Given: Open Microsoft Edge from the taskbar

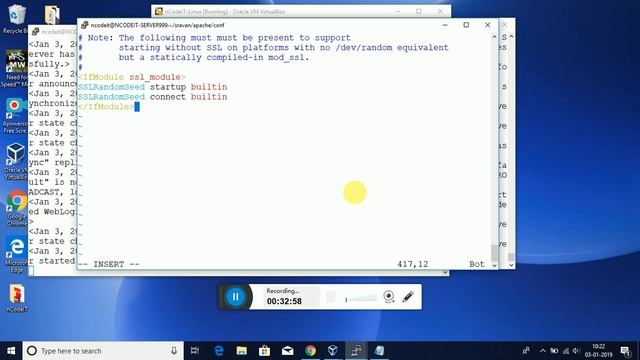Looking at the screenshot, I should pyautogui.click(x=219, y=351).
